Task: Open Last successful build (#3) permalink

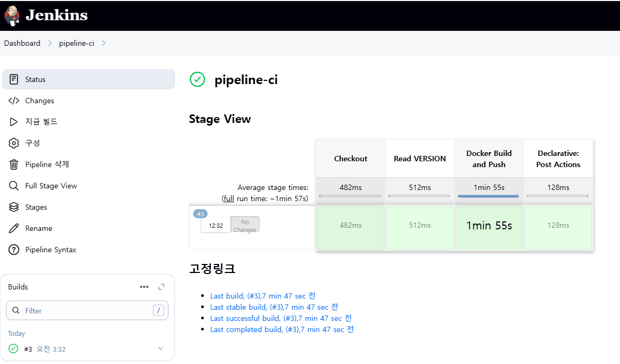Action: [x=281, y=318]
